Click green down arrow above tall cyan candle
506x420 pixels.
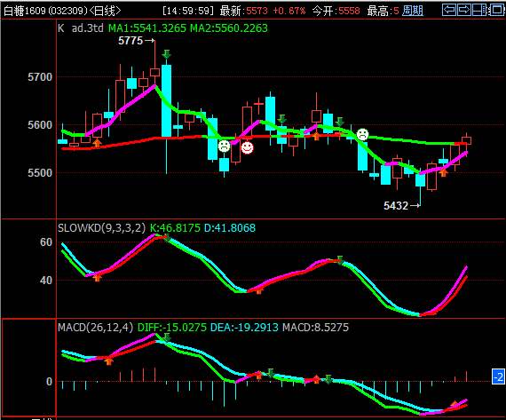click(167, 54)
